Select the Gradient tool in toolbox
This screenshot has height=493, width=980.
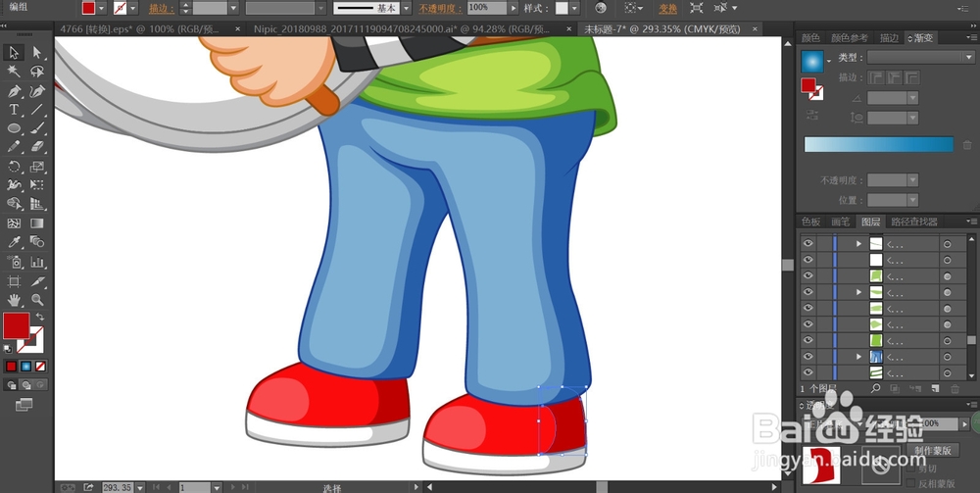[37, 223]
